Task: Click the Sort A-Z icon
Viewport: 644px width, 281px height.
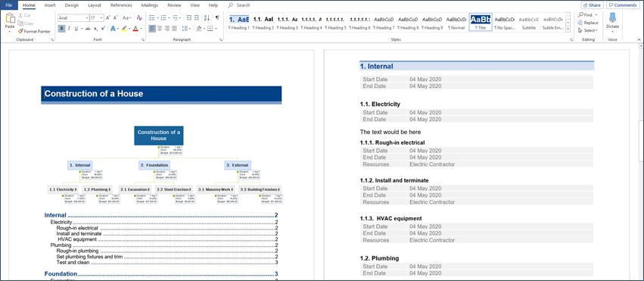Action: (x=207, y=18)
